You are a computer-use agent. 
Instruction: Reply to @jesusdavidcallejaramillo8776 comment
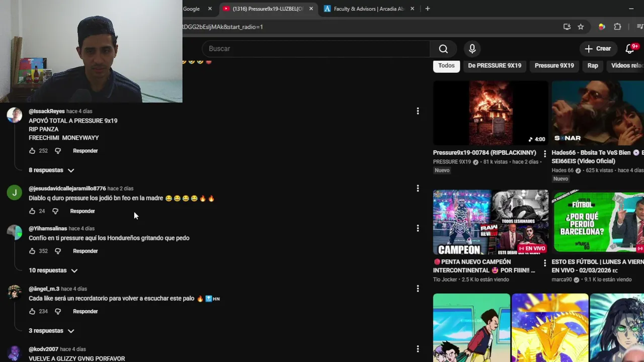(x=83, y=211)
